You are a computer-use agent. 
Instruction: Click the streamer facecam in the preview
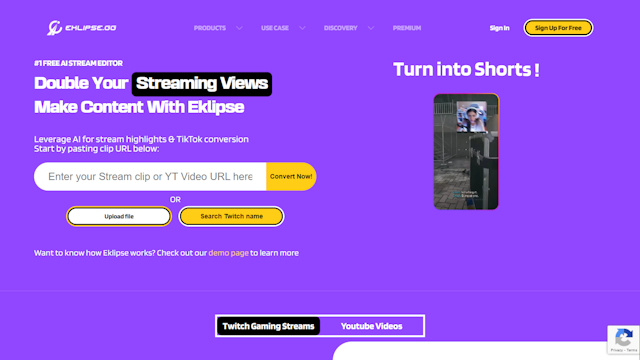(x=472, y=117)
